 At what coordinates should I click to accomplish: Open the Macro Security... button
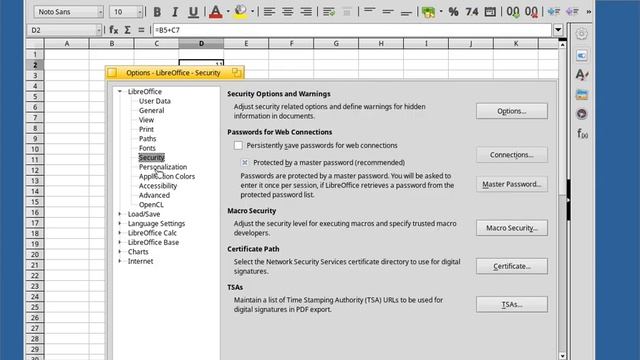tap(512, 228)
